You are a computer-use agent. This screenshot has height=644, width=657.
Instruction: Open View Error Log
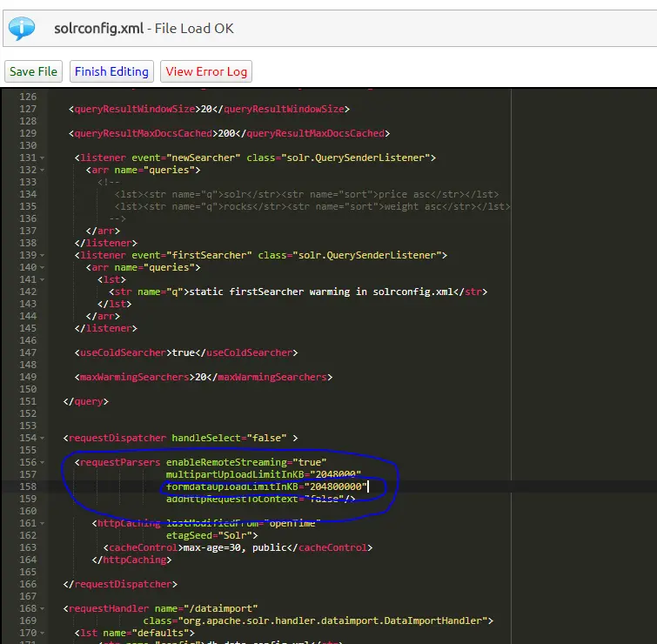(206, 71)
